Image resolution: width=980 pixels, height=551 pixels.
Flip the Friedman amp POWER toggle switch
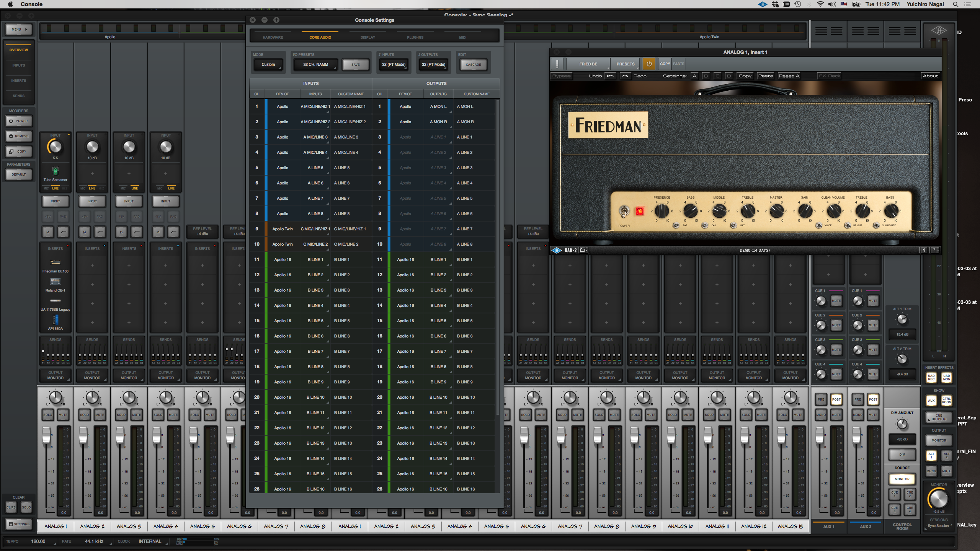(x=624, y=211)
